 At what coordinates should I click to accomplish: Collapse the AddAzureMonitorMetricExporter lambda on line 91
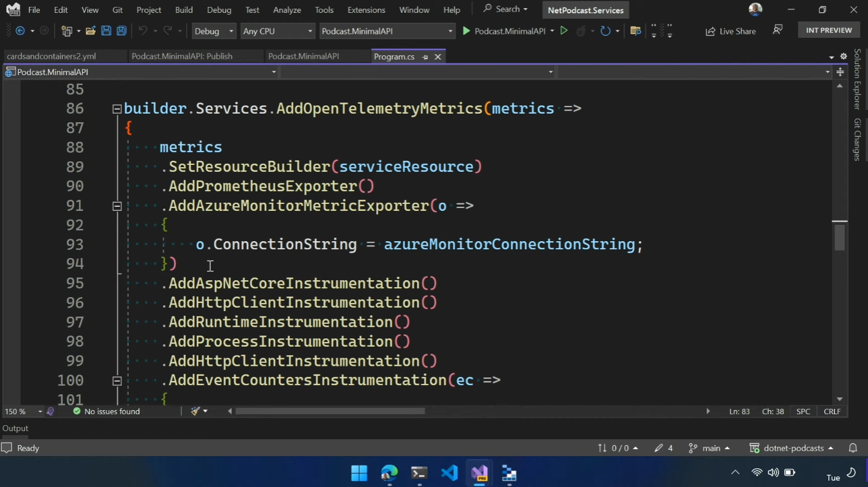click(x=117, y=206)
